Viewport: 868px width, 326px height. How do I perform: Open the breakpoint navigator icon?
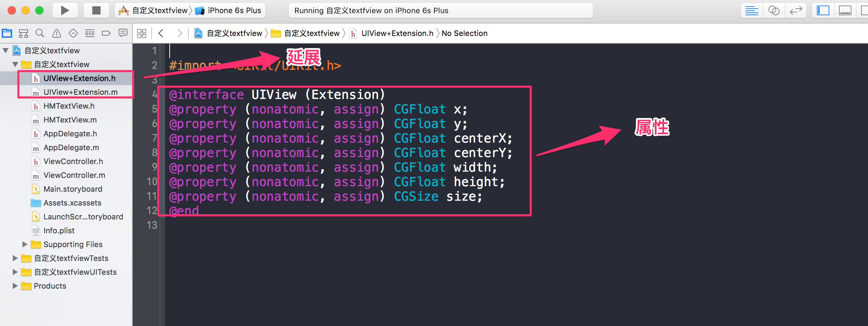point(106,33)
